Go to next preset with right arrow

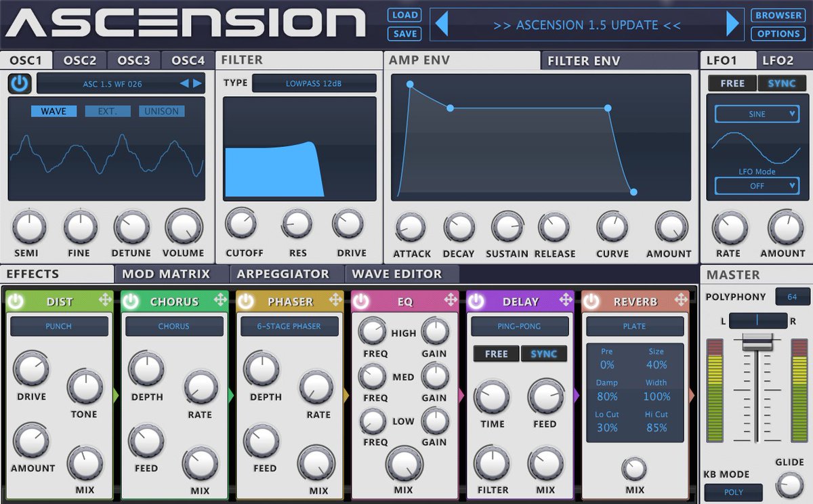coord(732,24)
